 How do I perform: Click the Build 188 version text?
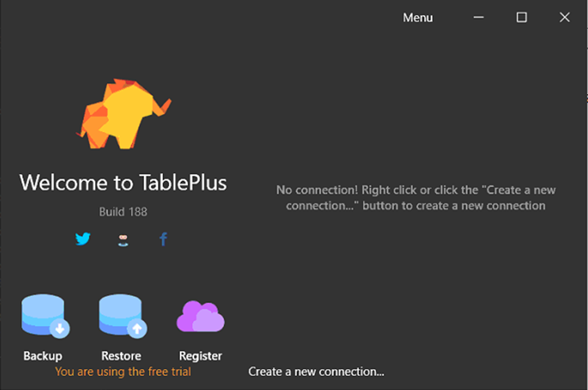point(123,212)
